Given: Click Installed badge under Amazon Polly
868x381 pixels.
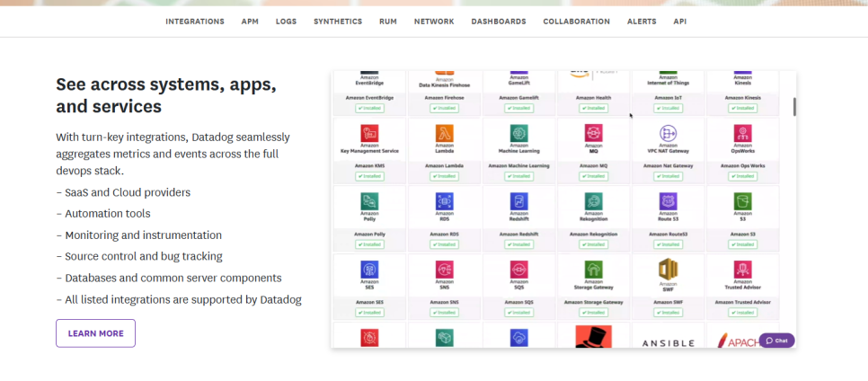Looking at the screenshot, I should click(x=369, y=244).
